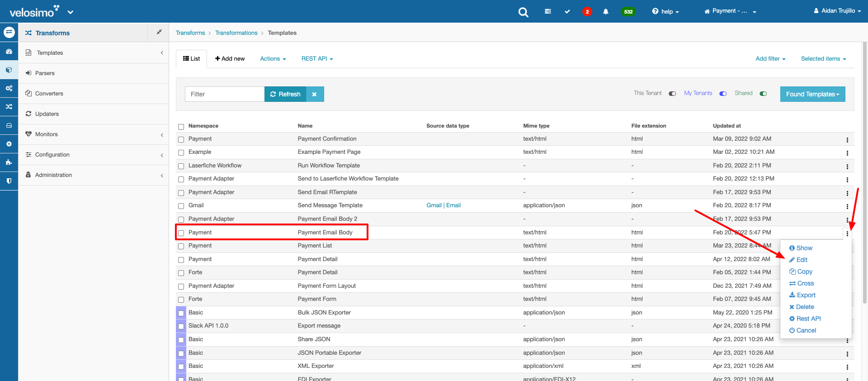Toggle the This Tenant switch
868x381 pixels.
[x=672, y=94]
